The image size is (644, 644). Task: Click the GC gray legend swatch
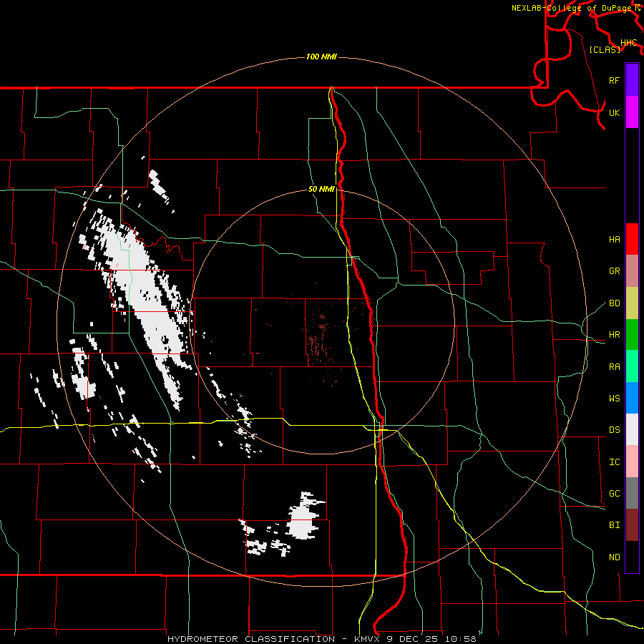632,493
